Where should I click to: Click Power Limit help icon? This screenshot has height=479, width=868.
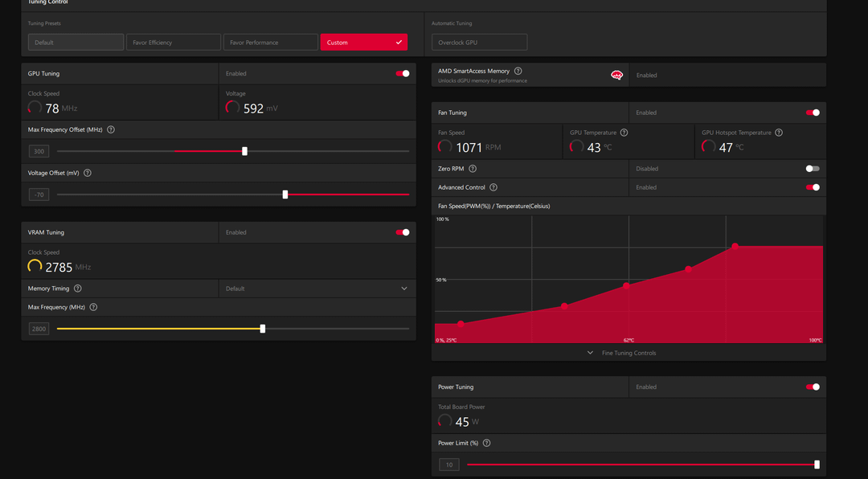pyautogui.click(x=487, y=443)
